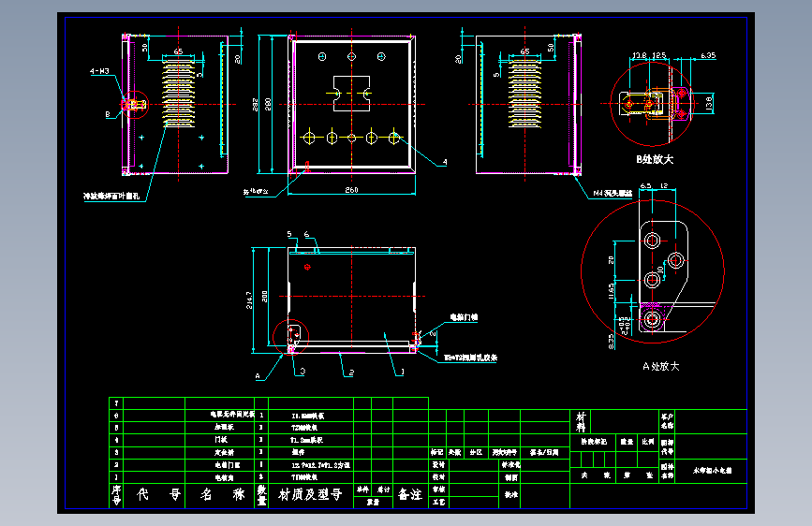The width and height of the screenshot is (812, 526).
Task: Click the "M4" screw note under right view
Action: coord(613,193)
